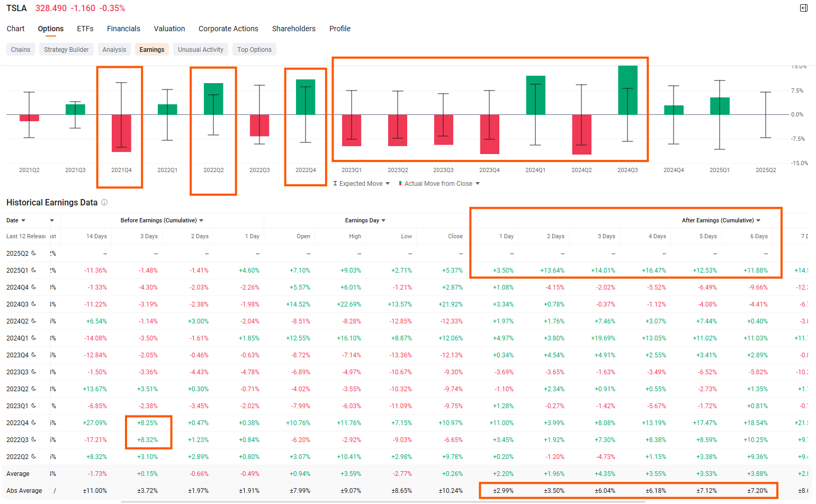This screenshot has width=816, height=504.
Task: Click the moon icon beside 2022Q4
Action: 33,422
